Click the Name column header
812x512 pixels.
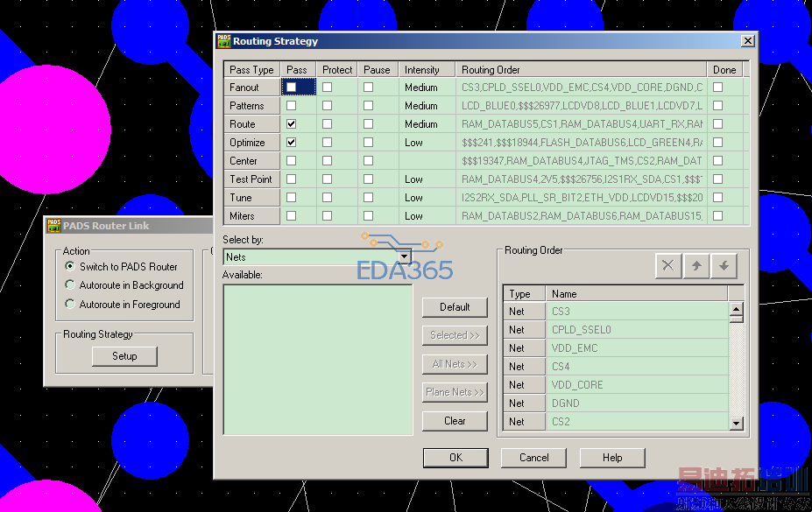pos(637,294)
